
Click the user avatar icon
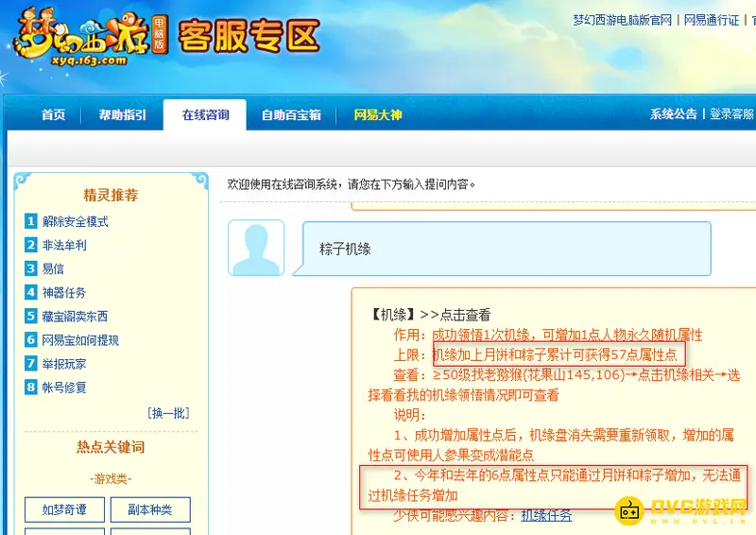(256, 248)
